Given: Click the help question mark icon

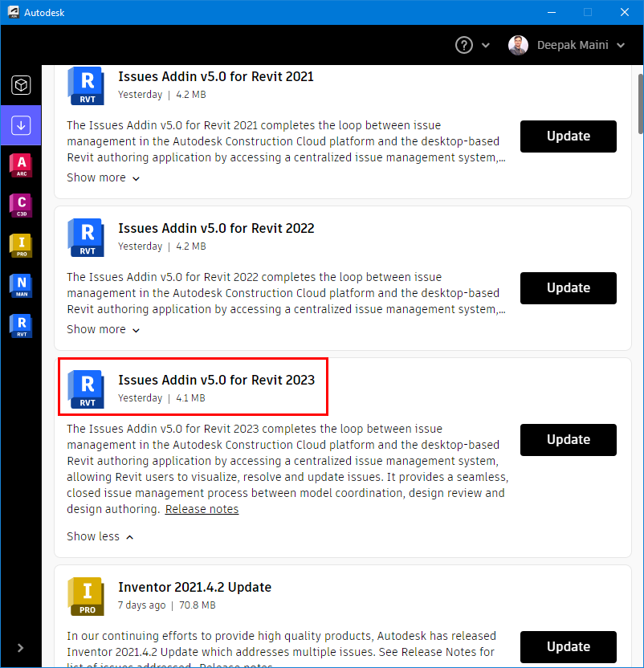Looking at the screenshot, I should pos(463,45).
